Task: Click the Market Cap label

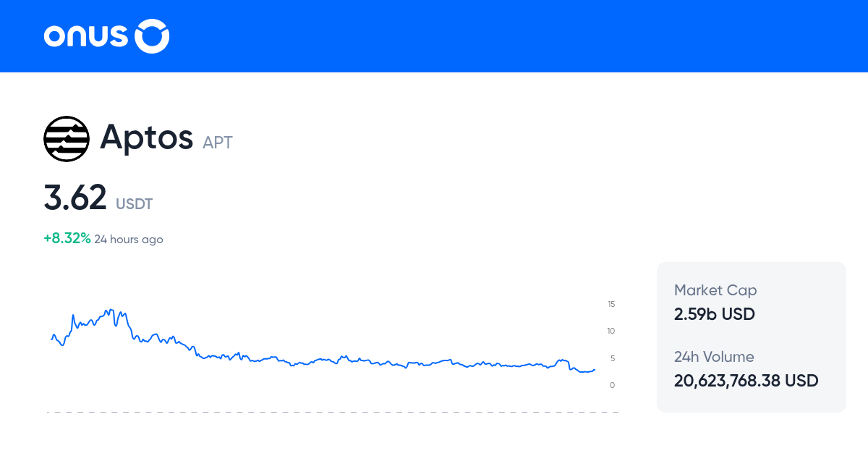Action: tap(715, 290)
